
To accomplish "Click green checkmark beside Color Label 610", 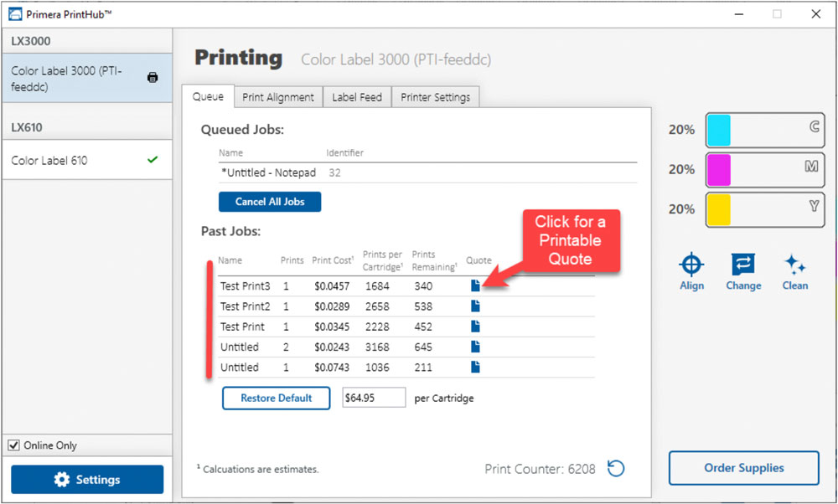I will [153, 160].
